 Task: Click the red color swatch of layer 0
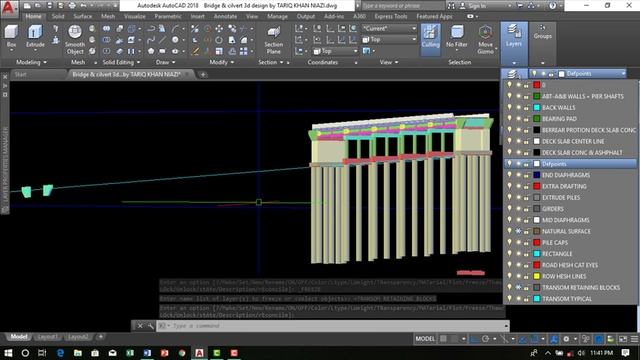[537, 85]
